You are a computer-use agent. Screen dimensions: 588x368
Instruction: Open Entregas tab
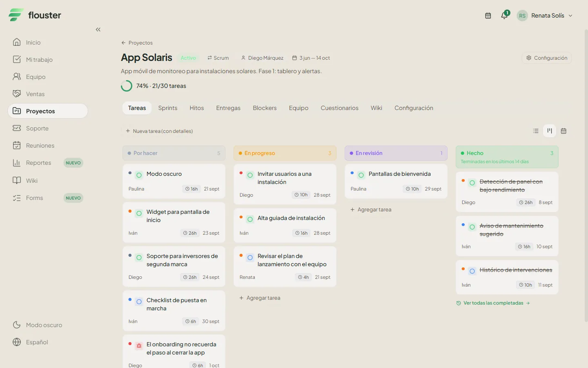tap(228, 108)
